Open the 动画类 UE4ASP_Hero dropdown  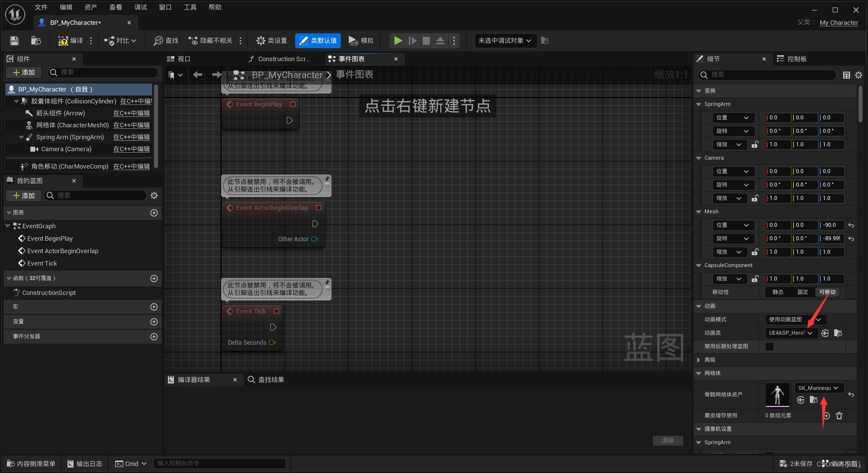tap(790, 333)
